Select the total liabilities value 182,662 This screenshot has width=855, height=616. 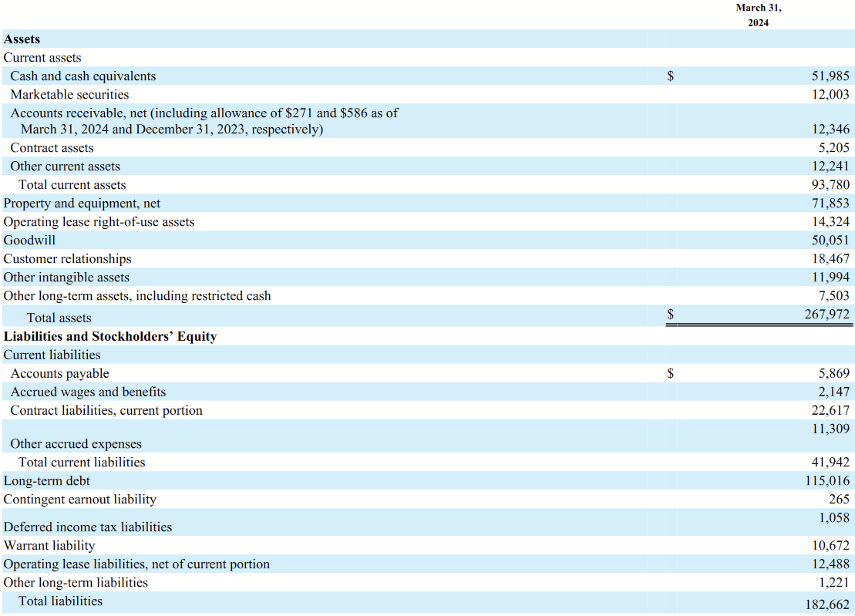coord(827,604)
